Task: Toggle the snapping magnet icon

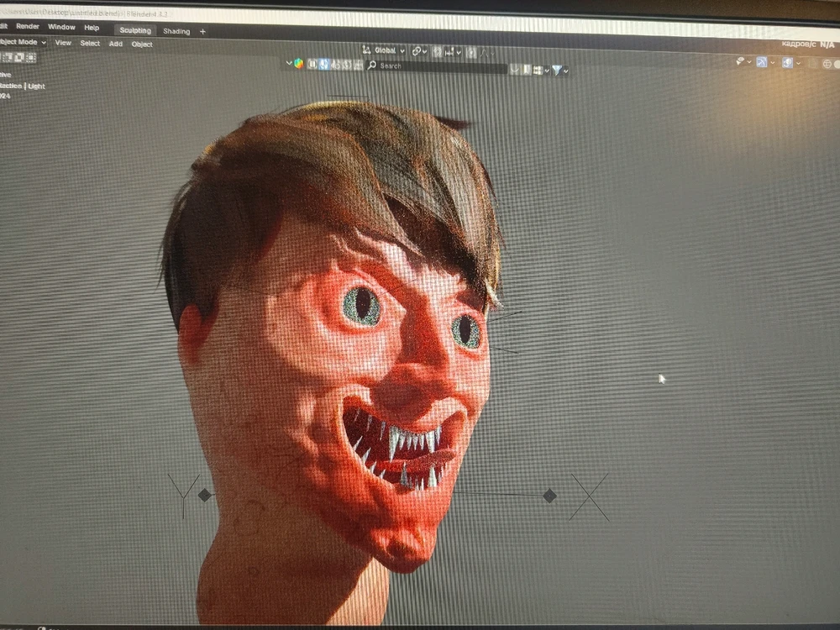Action: pyautogui.click(x=438, y=51)
